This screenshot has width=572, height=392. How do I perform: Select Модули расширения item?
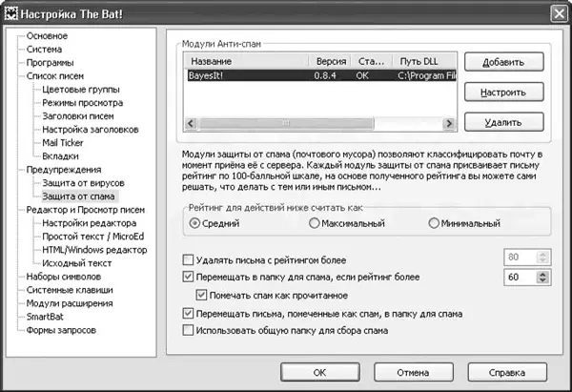[x=70, y=303]
